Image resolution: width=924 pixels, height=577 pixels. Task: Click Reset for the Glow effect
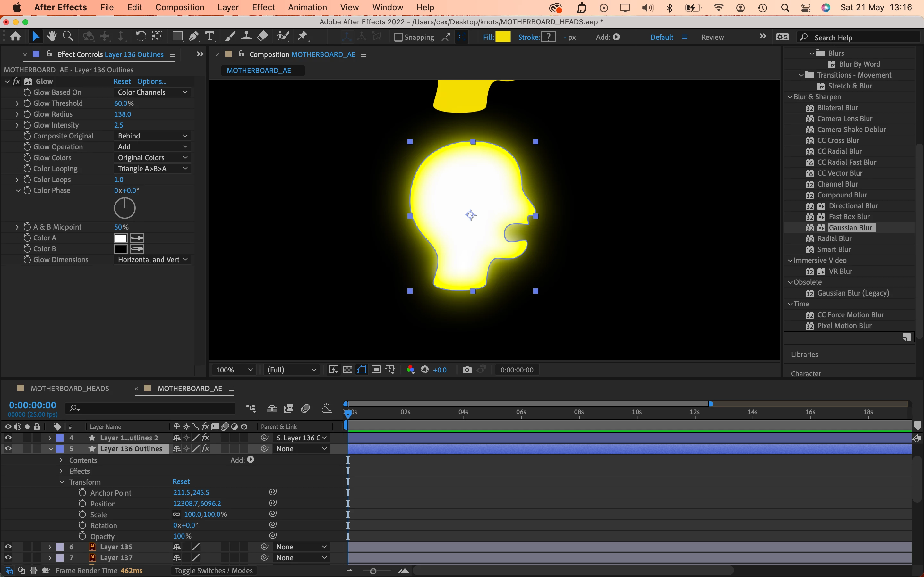point(122,81)
